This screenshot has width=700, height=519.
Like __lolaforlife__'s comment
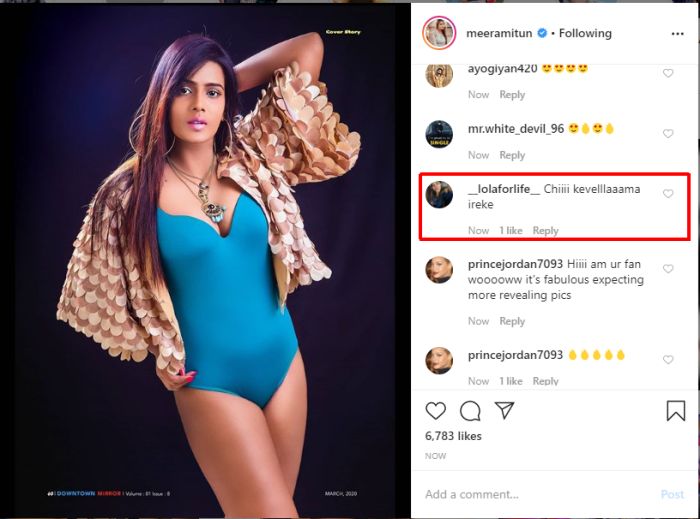[668, 194]
